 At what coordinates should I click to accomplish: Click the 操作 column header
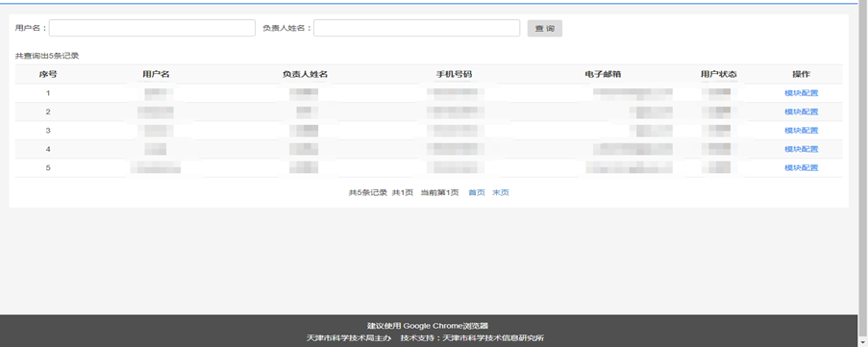point(801,74)
